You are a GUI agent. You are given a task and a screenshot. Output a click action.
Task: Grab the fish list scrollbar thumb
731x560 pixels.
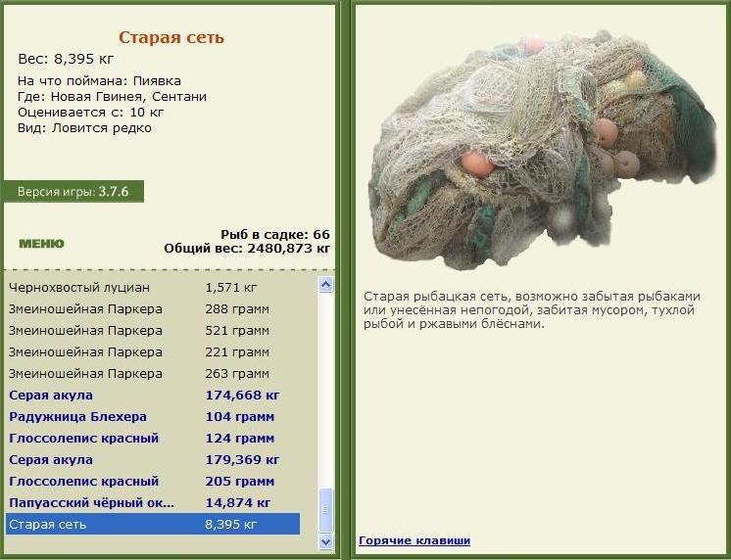pos(326,510)
